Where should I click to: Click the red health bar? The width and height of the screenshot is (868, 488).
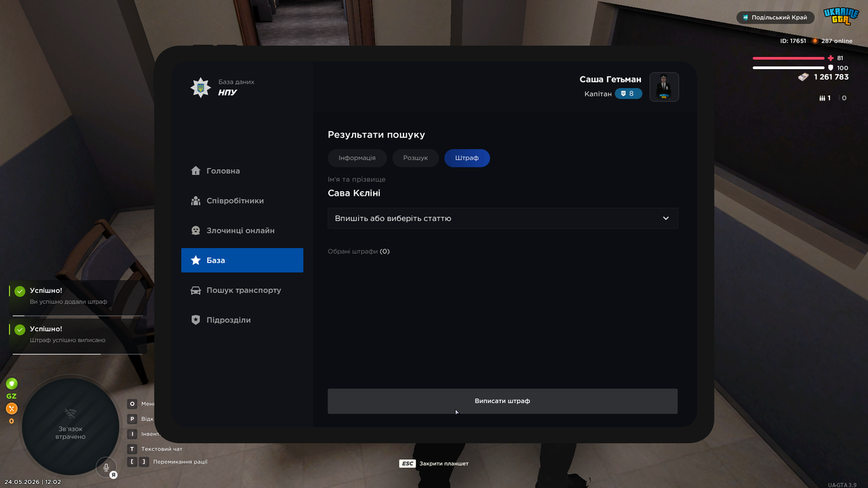[789, 58]
